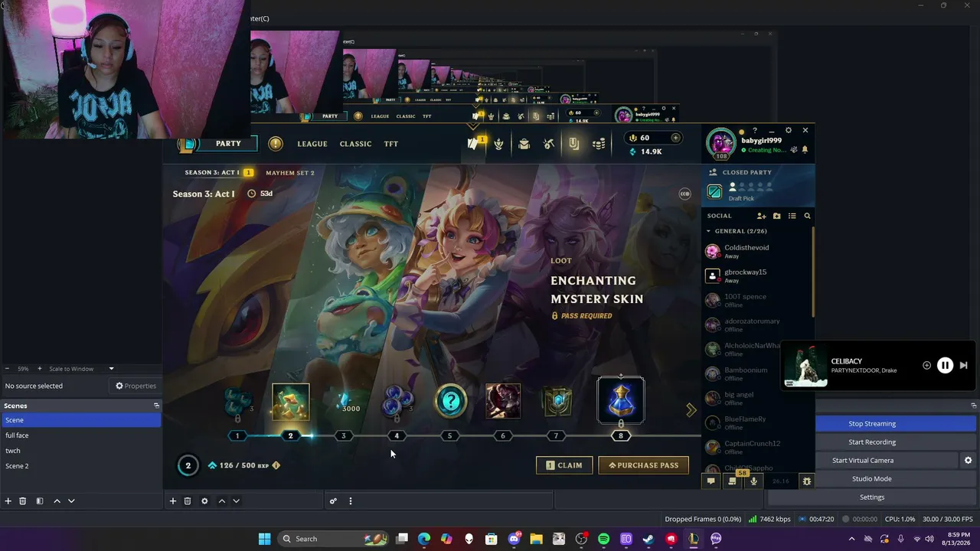The height and width of the screenshot is (551, 980).
Task: Toggle the voice microphone in League client
Action: [x=753, y=481]
